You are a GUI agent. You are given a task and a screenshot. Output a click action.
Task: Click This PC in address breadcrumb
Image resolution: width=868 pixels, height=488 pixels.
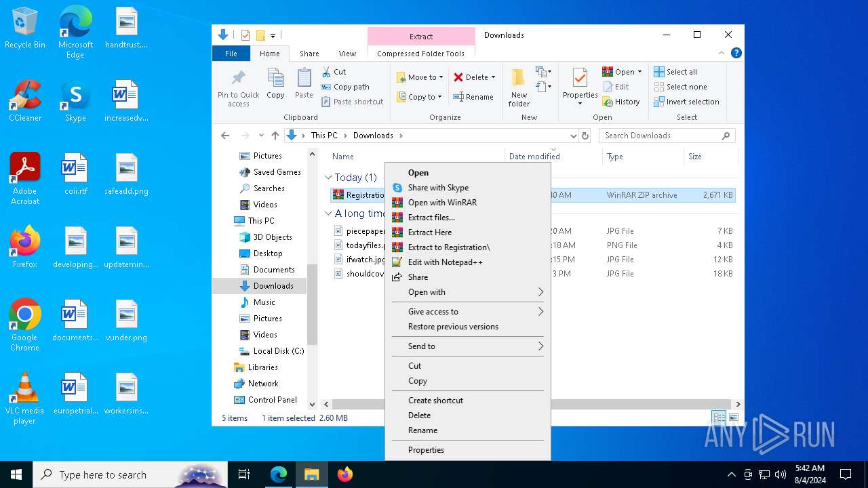pos(324,136)
